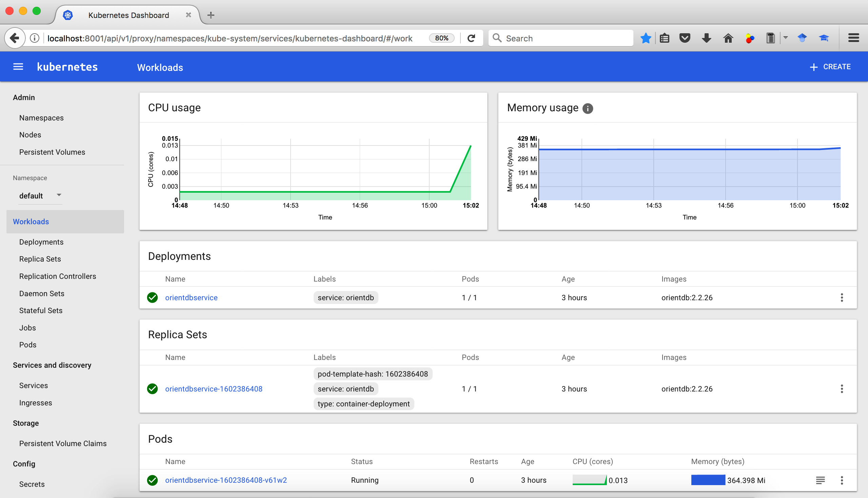Select Pods in the sidebar
This screenshot has width=868, height=498.
point(28,345)
